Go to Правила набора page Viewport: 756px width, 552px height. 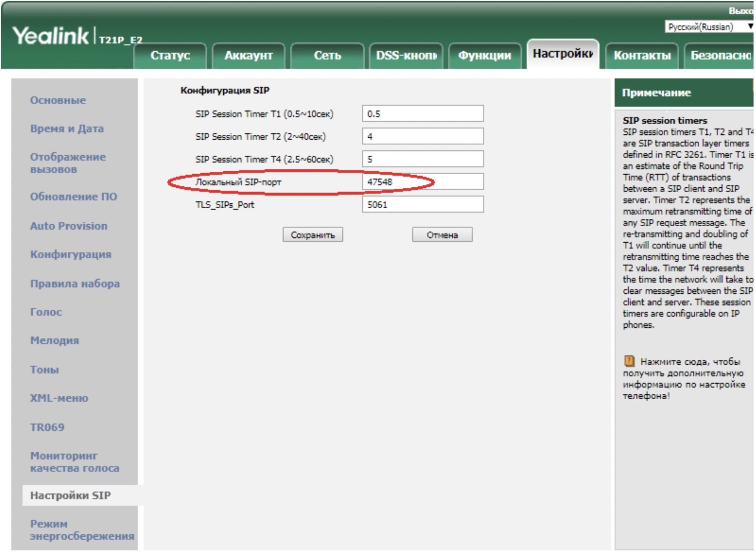[x=75, y=283]
